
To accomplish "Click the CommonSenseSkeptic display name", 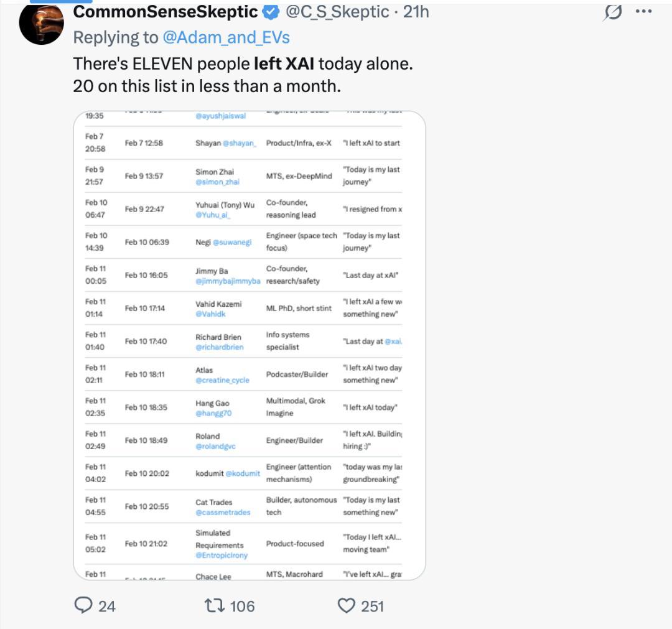I will pos(166,11).
